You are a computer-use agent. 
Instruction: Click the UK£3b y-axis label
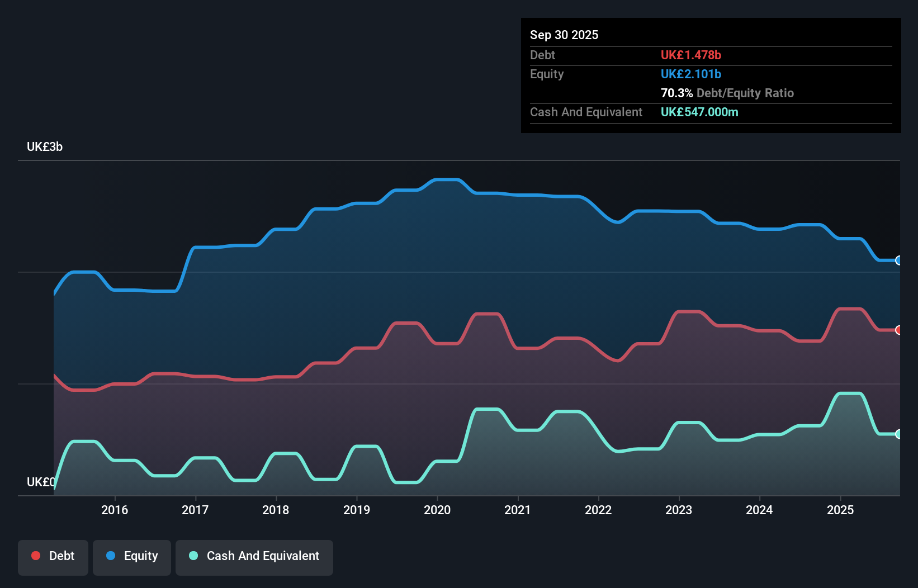45,147
